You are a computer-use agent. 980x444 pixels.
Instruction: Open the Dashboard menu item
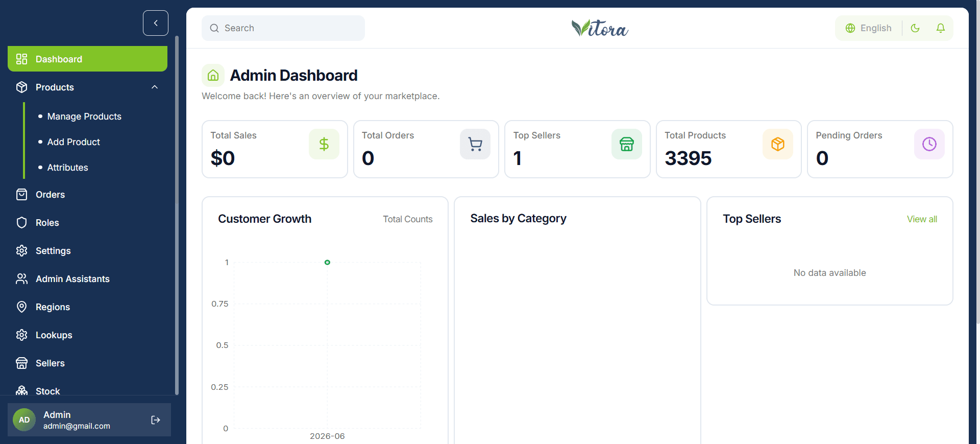coord(87,59)
